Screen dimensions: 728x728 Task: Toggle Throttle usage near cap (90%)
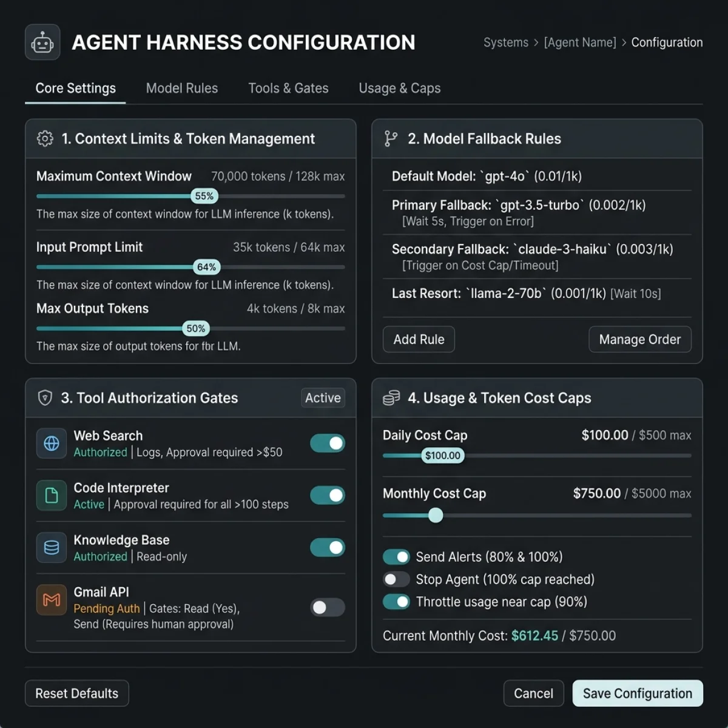(396, 602)
